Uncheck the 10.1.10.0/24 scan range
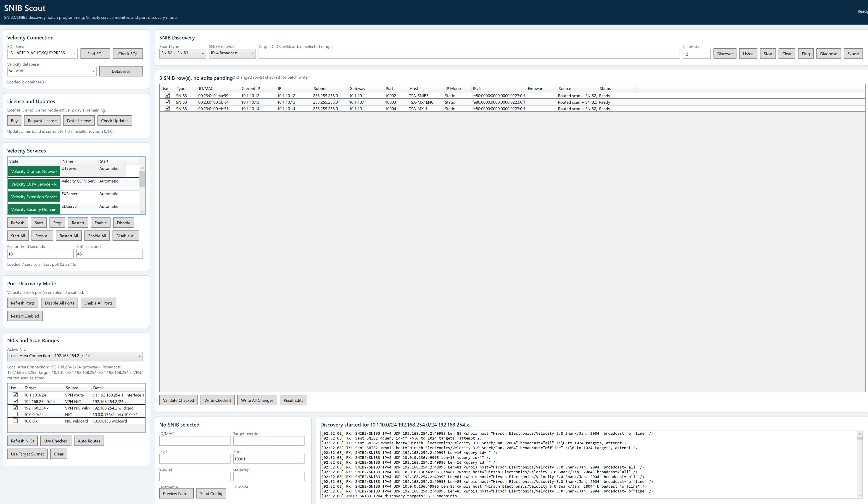This screenshot has width=868, height=504. (15, 395)
